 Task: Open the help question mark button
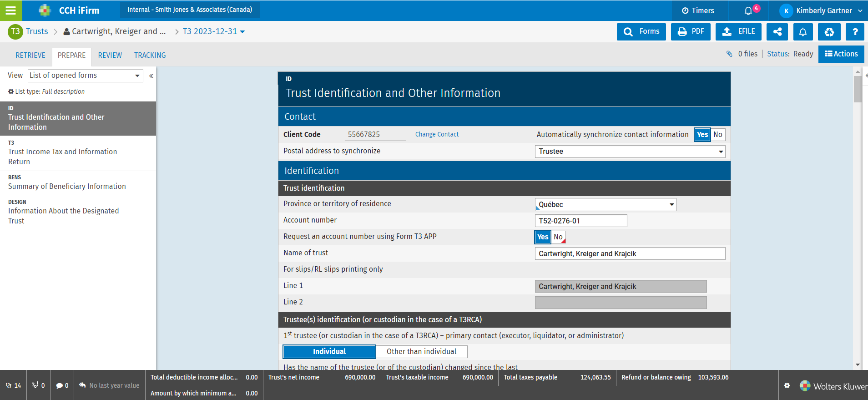click(855, 32)
